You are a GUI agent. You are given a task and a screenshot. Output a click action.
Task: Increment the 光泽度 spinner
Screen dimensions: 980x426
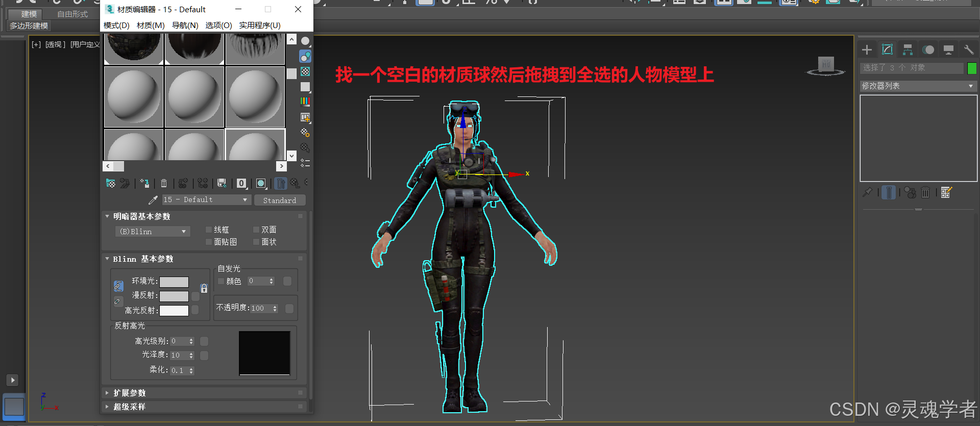191,353
